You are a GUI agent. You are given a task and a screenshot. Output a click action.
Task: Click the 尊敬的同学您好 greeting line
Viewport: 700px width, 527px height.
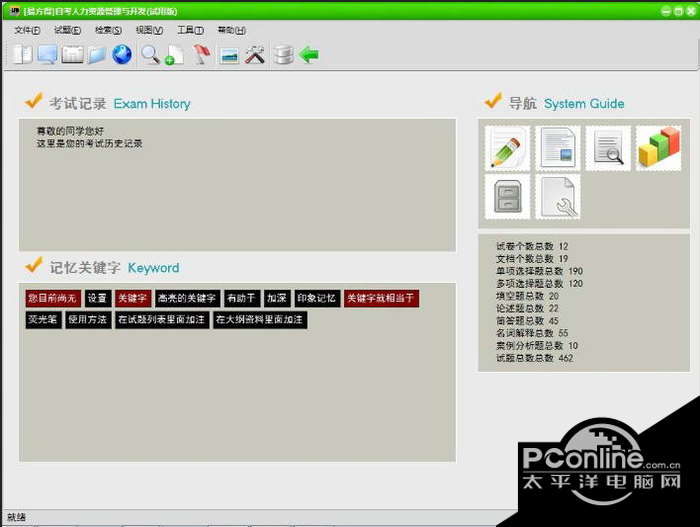pos(70,131)
